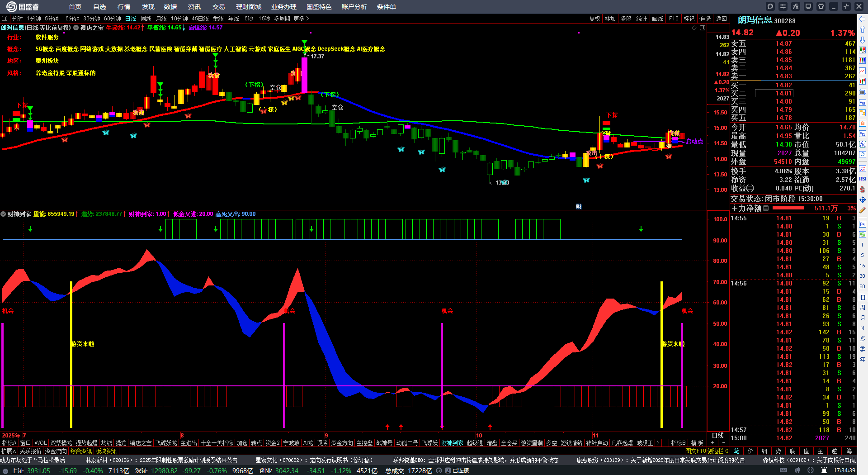Click the up arrow in right toolbar
The height and width of the screenshot is (475, 868).
[863, 29]
